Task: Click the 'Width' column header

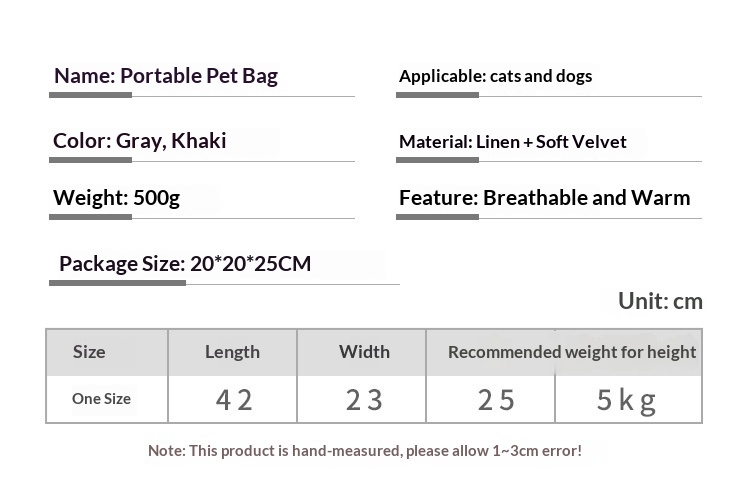Action: 362,352
